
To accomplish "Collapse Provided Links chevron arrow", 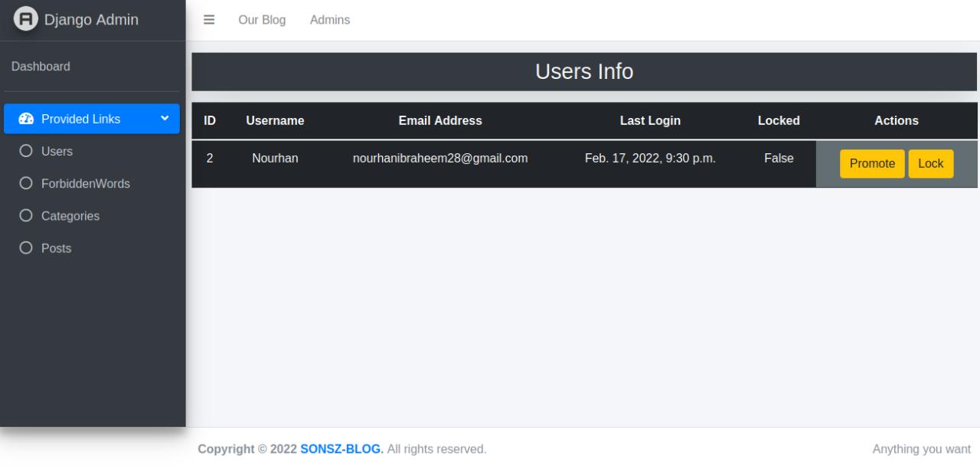I will click(x=164, y=119).
